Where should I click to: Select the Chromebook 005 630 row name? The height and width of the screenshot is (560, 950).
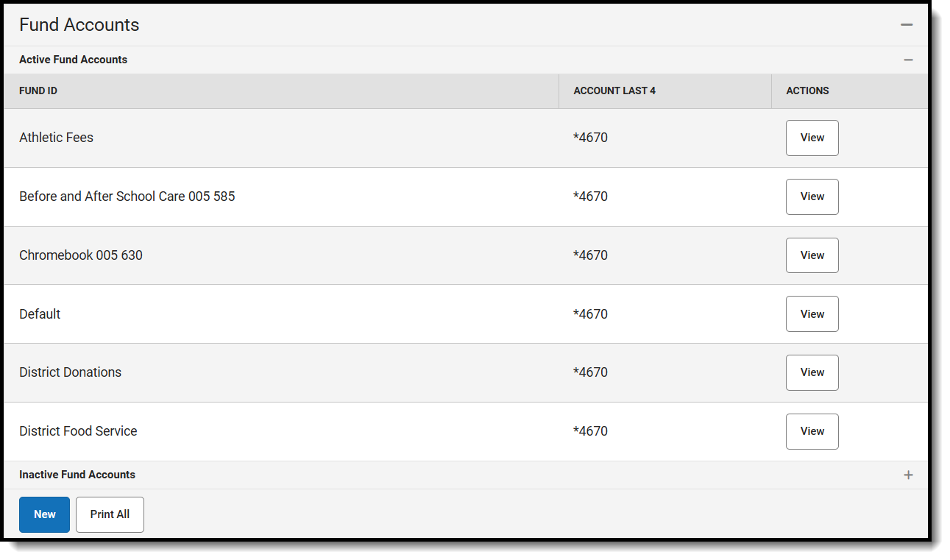point(81,255)
